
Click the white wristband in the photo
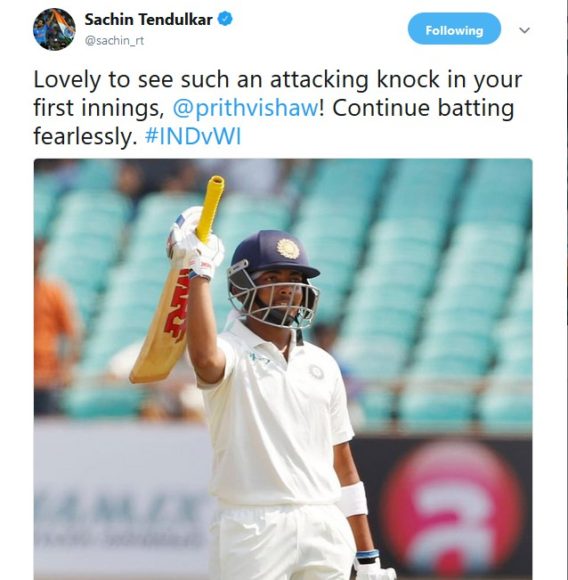(354, 499)
